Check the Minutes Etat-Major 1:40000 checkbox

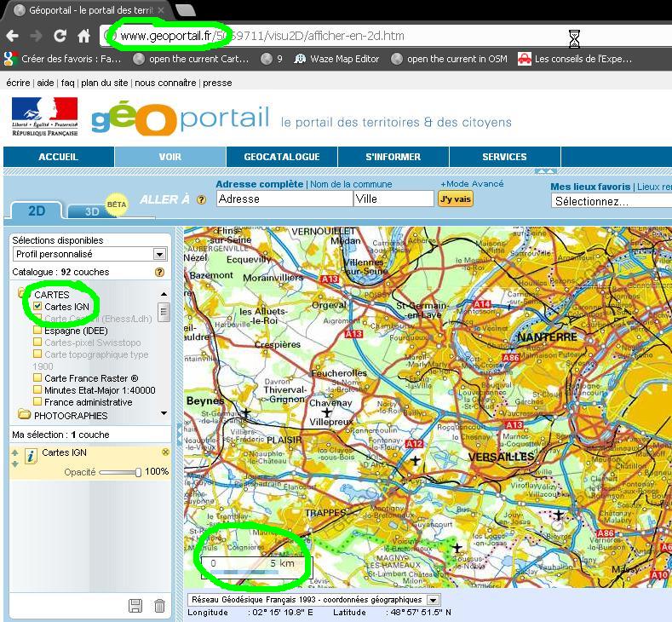tap(37, 390)
